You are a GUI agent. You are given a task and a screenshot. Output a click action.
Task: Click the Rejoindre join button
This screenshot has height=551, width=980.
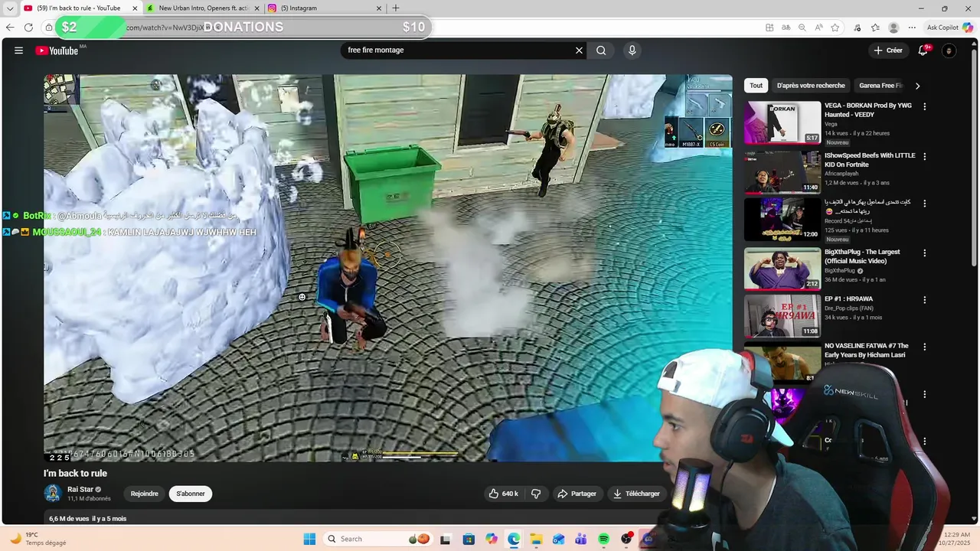pyautogui.click(x=144, y=494)
